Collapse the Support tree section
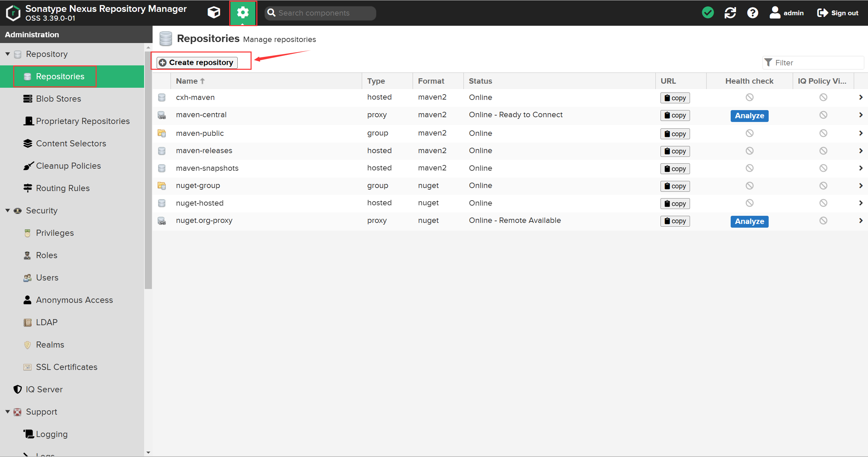Screen dimensions: 868x457 pyautogui.click(x=7, y=412)
